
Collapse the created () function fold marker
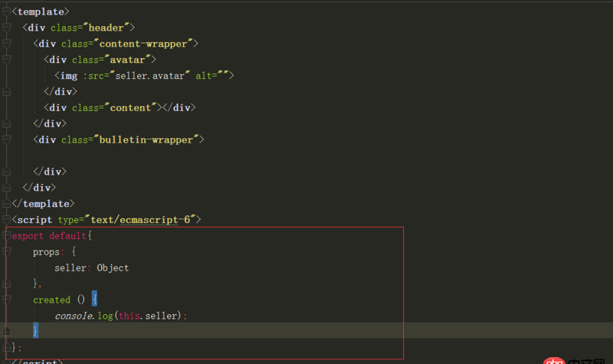coord(6,300)
